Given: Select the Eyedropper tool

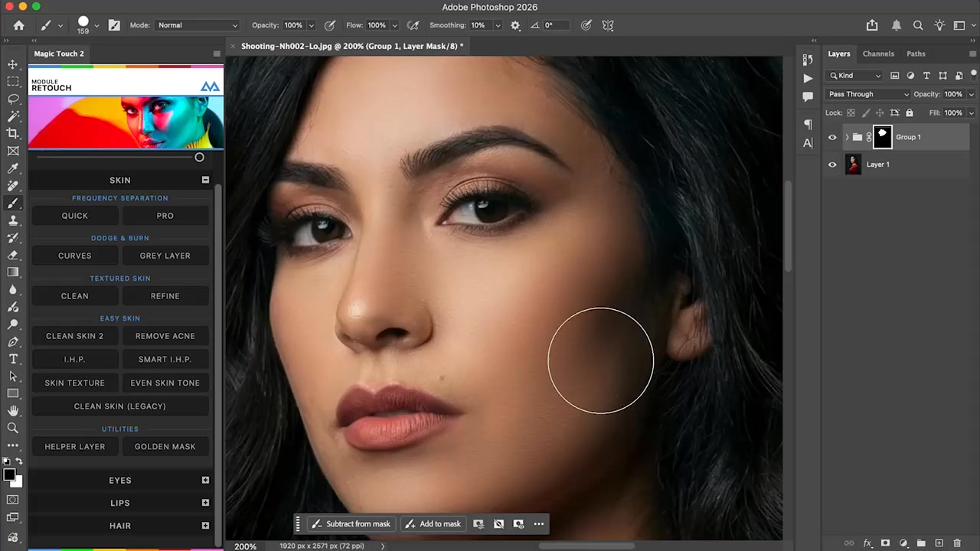Looking at the screenshot, I should [x=13, y=168].
